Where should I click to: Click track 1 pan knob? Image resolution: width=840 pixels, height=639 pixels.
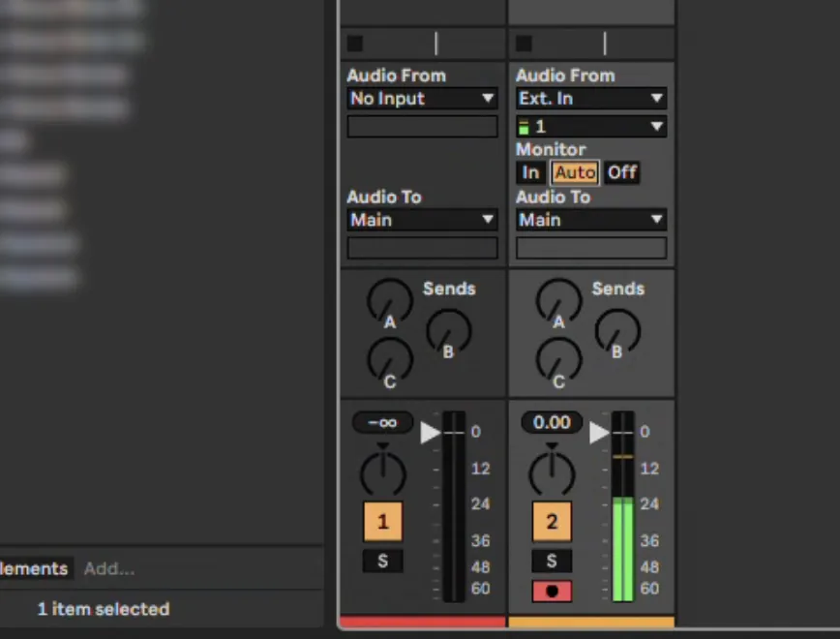pos(382,472)
